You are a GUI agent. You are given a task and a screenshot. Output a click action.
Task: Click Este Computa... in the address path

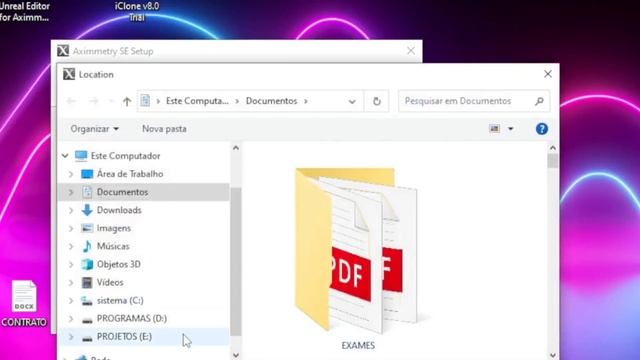(197, 101)
